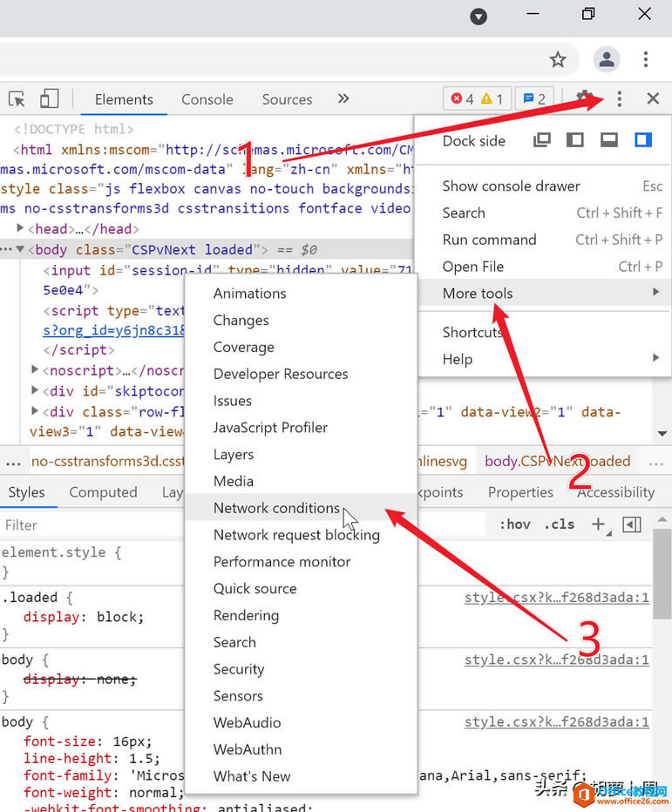Open the Computed pane tab
672x812 pixels.
tap(103, 492)
